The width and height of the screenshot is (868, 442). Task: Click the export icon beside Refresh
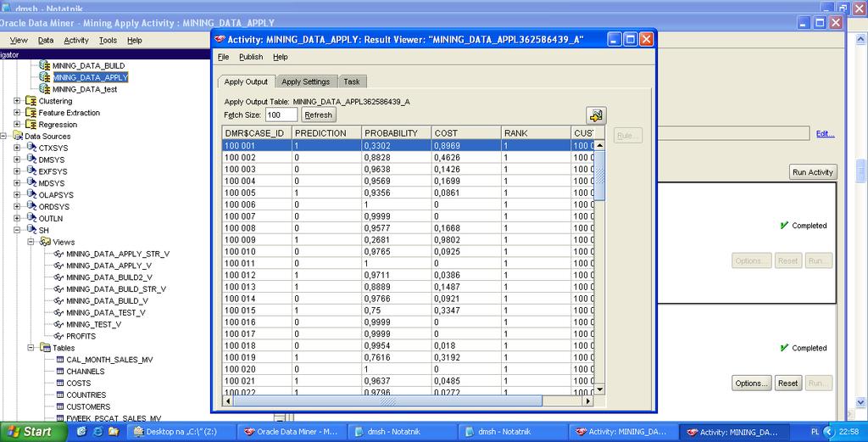click(x=596, y=115)
